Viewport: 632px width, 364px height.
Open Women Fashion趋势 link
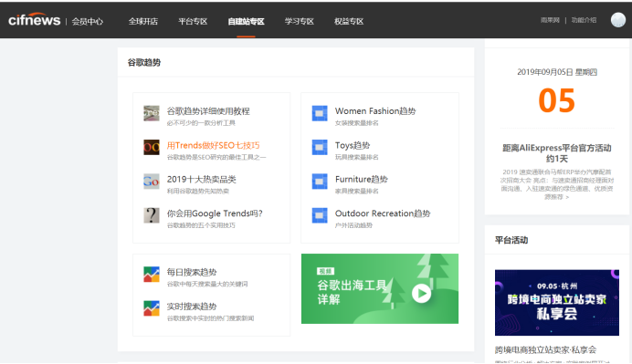(x=375, y=111)
